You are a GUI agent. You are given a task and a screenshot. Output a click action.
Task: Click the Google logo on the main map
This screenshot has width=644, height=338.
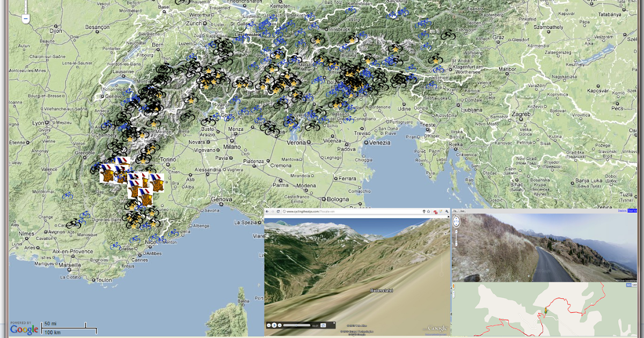point(25,329)
